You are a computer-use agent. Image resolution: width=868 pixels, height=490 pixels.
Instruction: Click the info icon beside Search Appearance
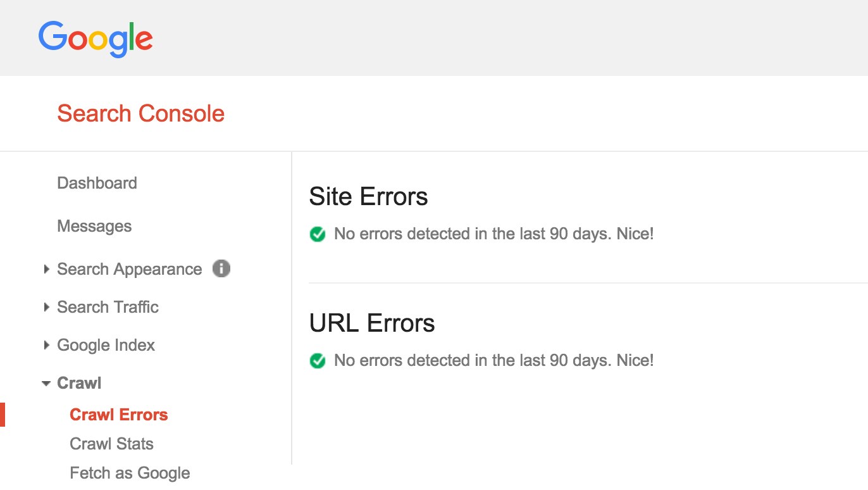click(221, 269)
